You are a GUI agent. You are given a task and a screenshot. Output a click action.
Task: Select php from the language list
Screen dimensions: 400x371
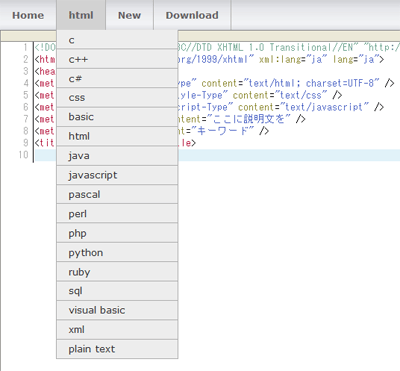tap(117, 233)
